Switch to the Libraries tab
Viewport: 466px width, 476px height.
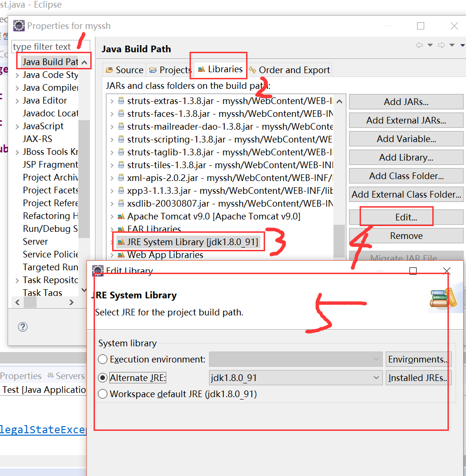(220, 69)
